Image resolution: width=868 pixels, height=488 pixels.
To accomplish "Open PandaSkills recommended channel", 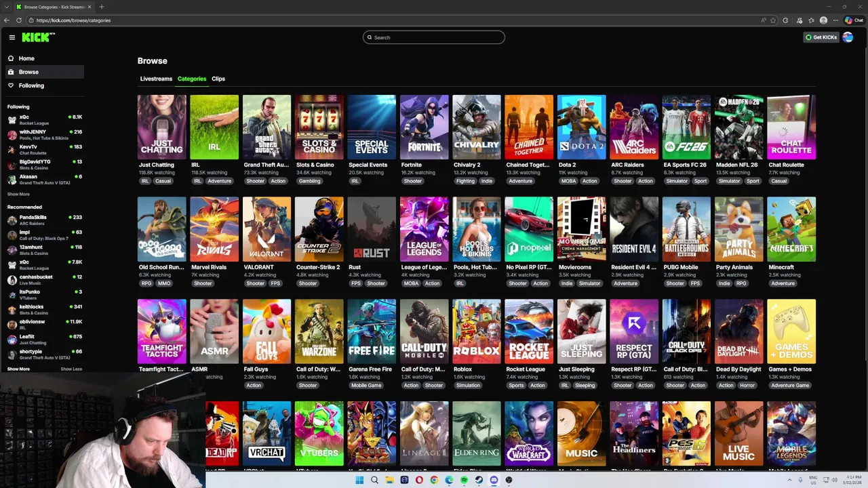I will pos(45,220).
